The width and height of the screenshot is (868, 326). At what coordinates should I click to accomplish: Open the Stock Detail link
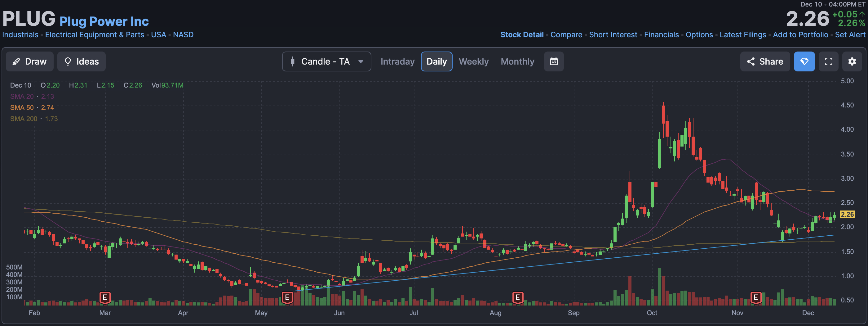click(522, 35)
